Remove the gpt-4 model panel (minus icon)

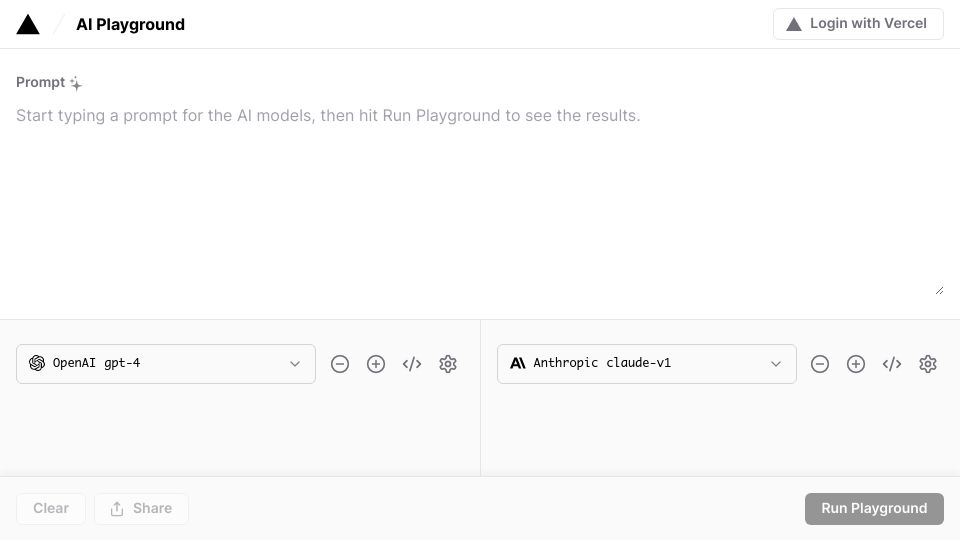click(340, 364)
